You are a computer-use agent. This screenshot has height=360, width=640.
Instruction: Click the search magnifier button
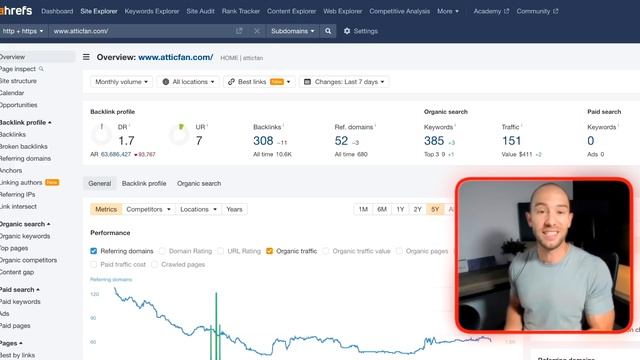coord(328,31)
